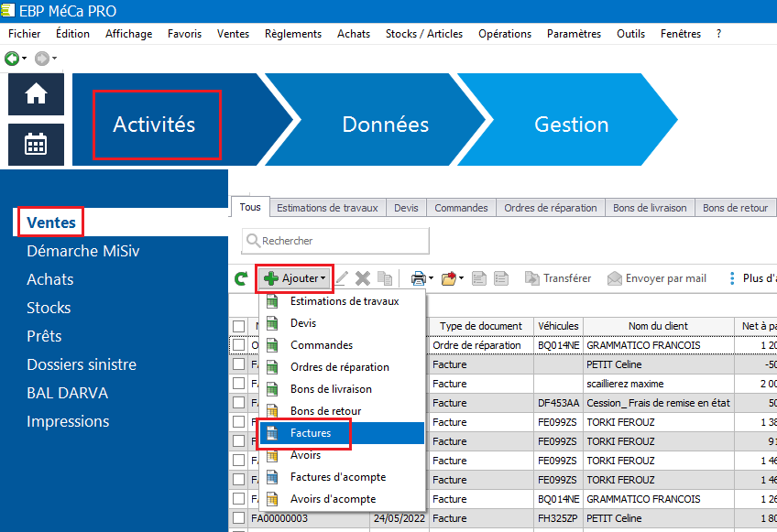Select the FA00000003 document number cell

pos(308,518)
